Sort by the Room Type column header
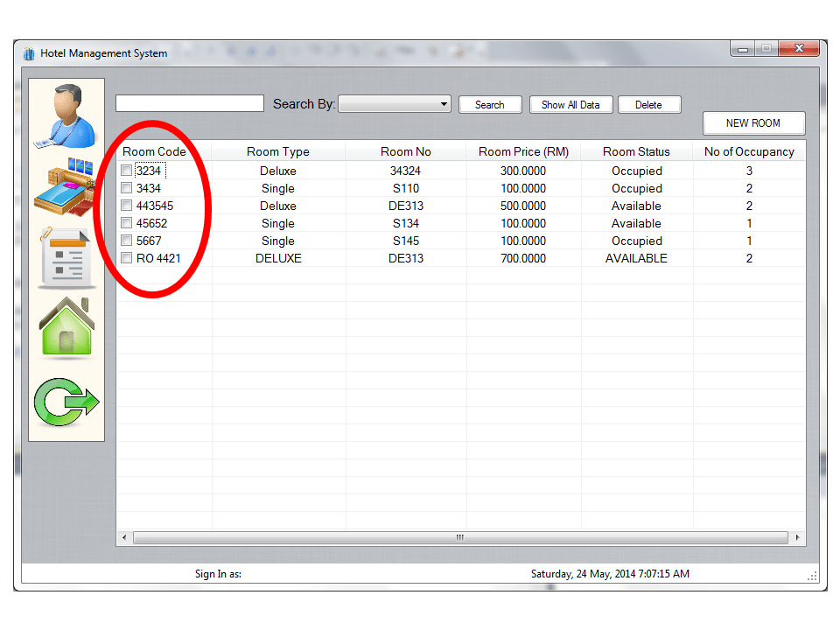Viewport: 840px width, 630px height. click(278, 151)
